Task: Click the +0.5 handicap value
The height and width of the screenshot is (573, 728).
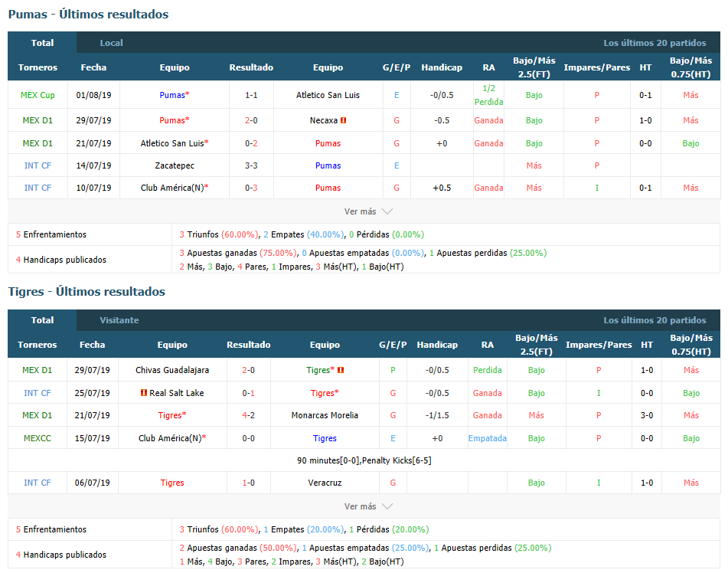Action: click(x=442, y=188)
